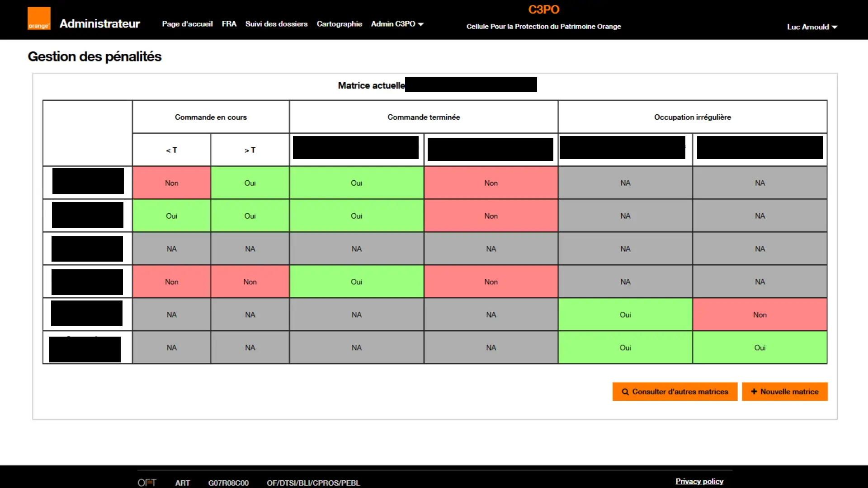Click the magnifier icon on Consulter button
Screen dimensions: 868x488
(x=625, y=392)
